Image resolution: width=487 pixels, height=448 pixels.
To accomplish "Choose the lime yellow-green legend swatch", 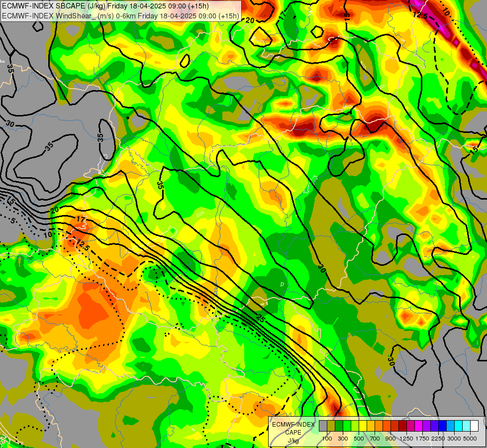I will (x=355, y=426).
